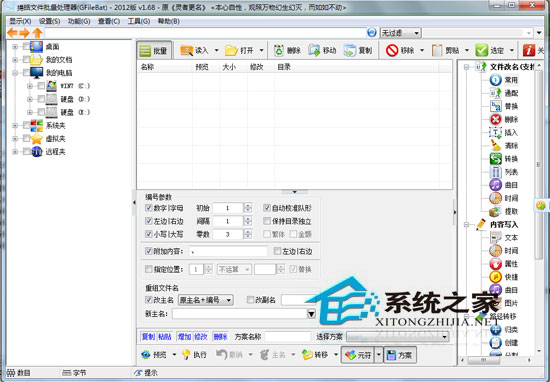550x382 pixels.
Task: Click the orange back arrow
Action: (12, 33)
